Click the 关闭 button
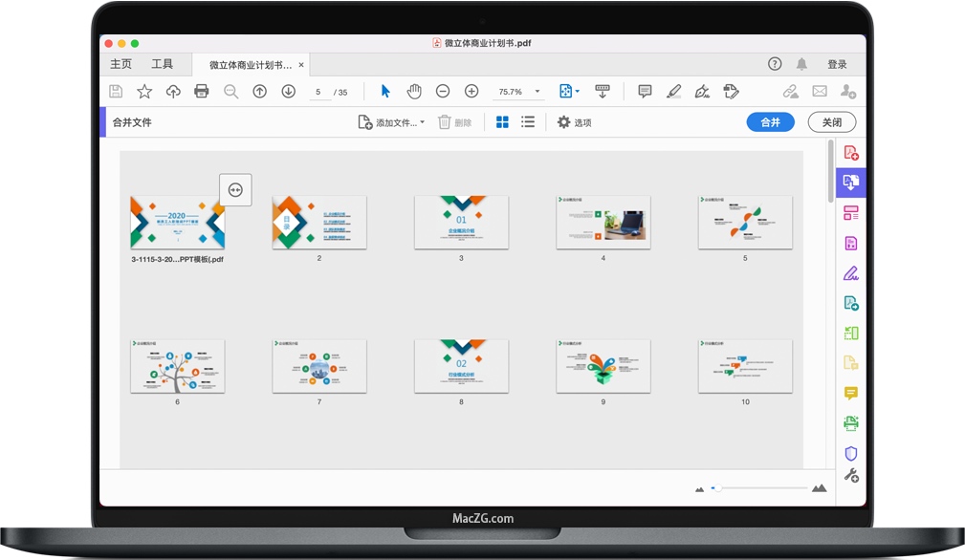 [831, 122]
